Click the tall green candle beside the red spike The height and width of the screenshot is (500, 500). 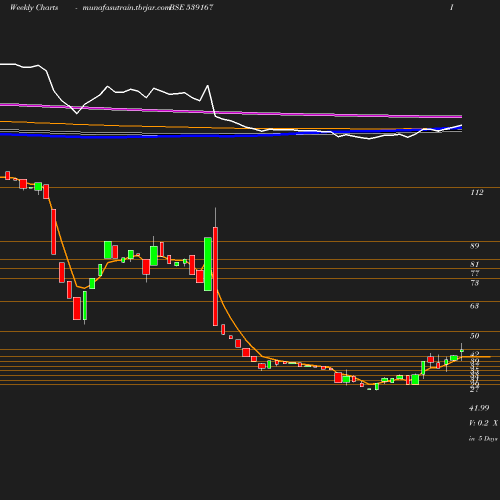(x=208, y=264)
